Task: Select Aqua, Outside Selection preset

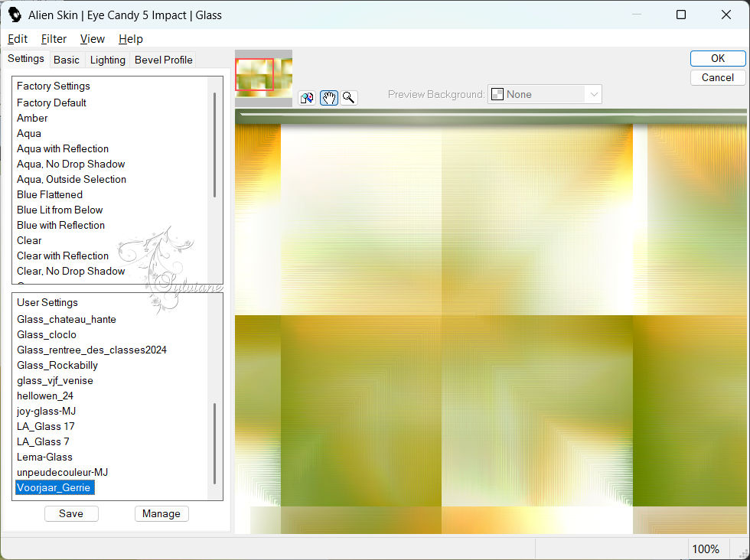Action: [71, 179]
